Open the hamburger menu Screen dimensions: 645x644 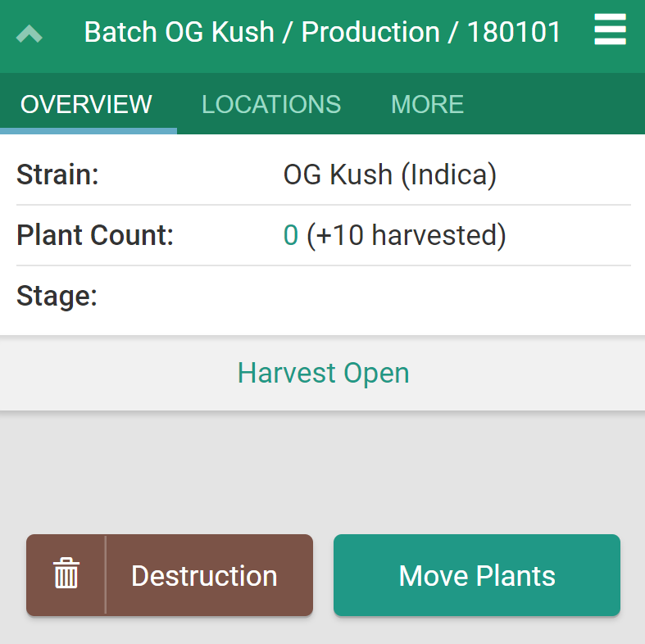610,32
